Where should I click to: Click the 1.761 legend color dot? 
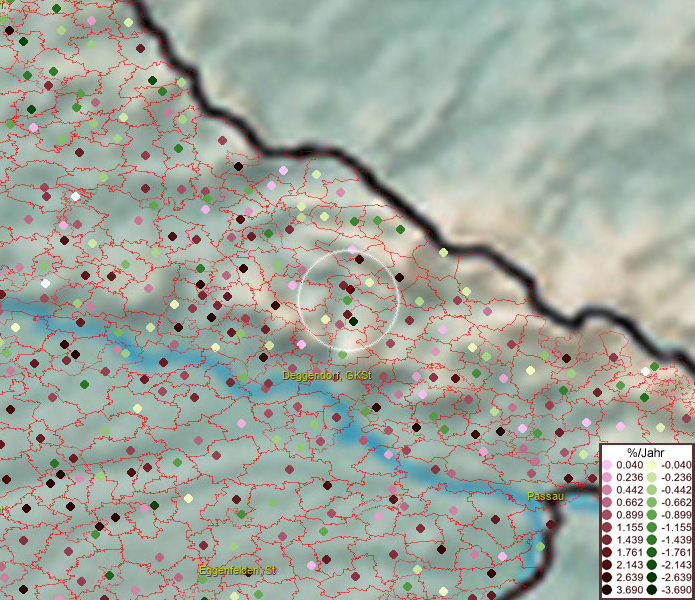pos(607,552)
